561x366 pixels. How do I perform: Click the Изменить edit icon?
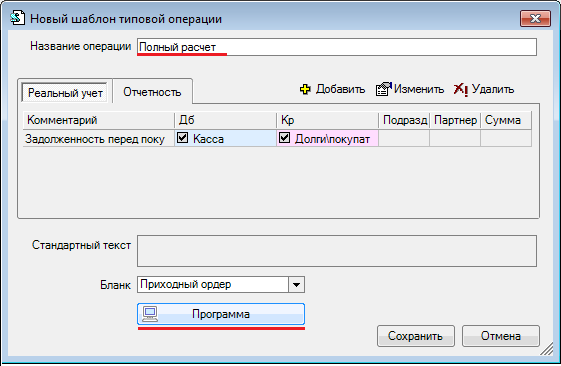383,89
